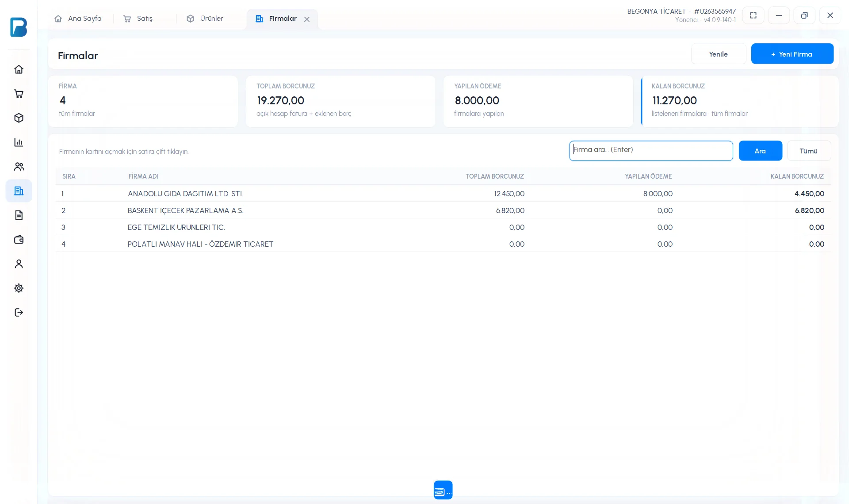This screenshot has width=849, height=504.
Task: Switch to the Satış tab
Action: [x=138, y=19]
